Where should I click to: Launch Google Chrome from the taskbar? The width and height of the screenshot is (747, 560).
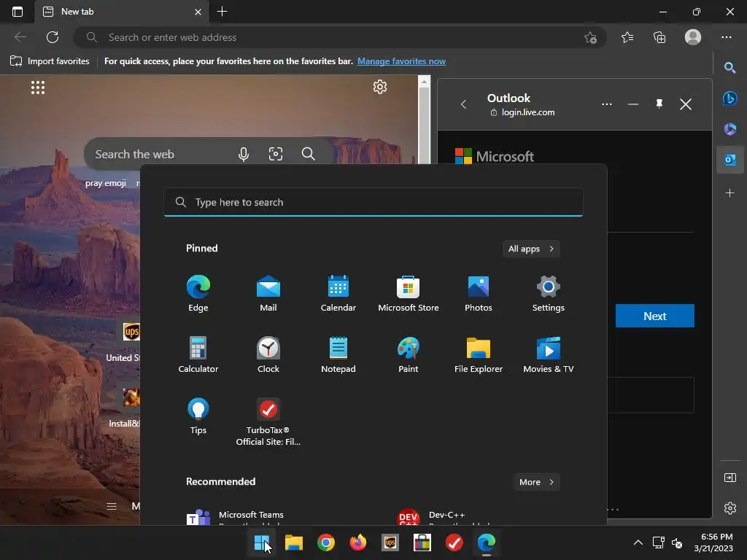[326, 542]
